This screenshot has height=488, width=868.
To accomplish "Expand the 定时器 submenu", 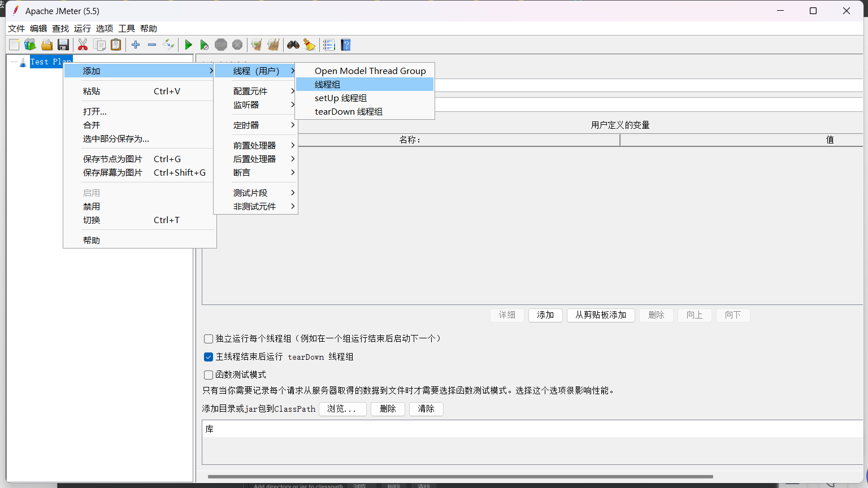I will coord(256,125).
